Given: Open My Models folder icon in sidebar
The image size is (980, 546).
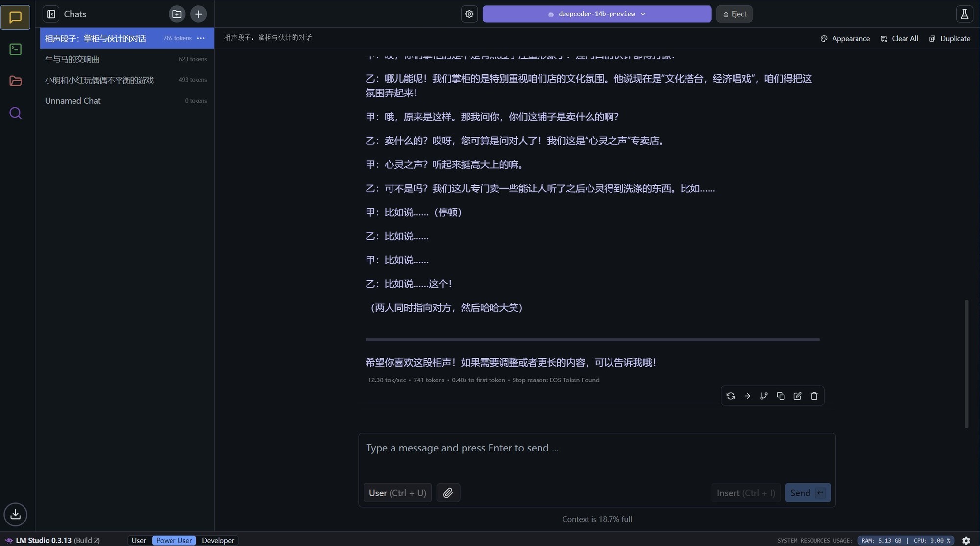Looking at the screenshot, I should 15,81.
